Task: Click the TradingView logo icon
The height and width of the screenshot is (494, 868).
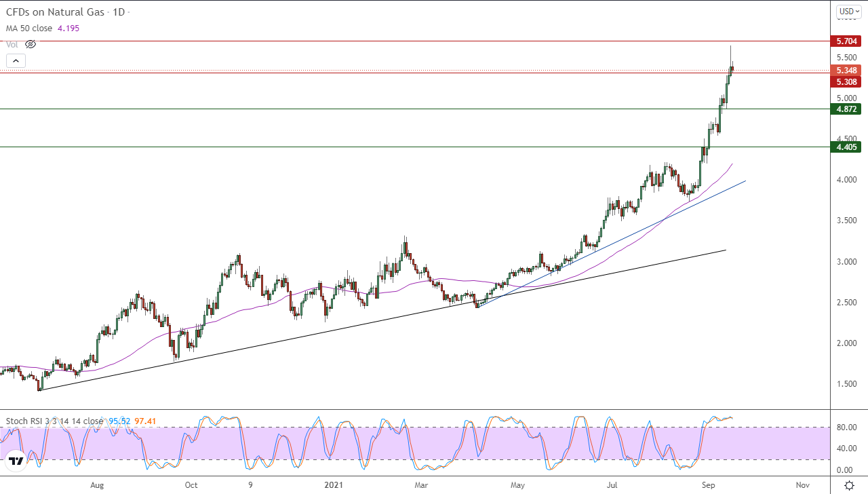Action: point(16,461)
